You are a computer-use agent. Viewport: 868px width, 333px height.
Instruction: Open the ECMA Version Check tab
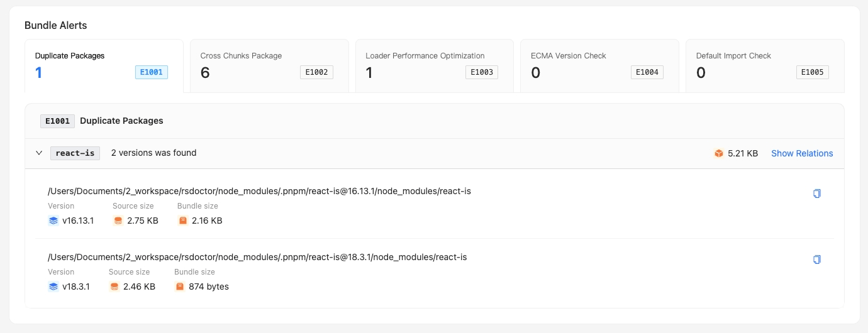(600, 66)
